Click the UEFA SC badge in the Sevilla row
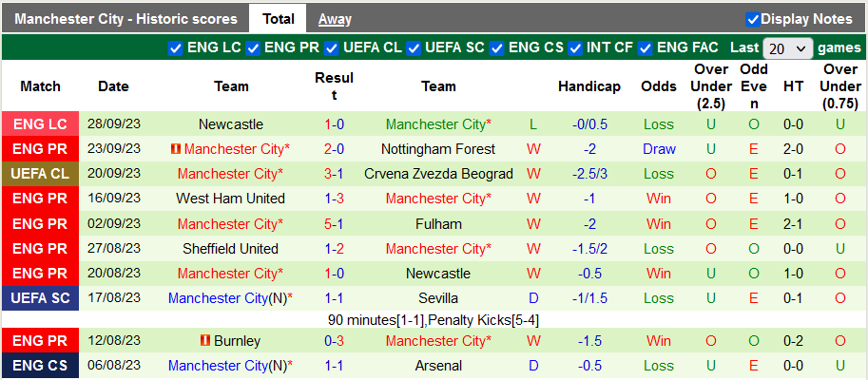Image resolution: width=868 pixels, height=380 pixels. coord(41,298)
